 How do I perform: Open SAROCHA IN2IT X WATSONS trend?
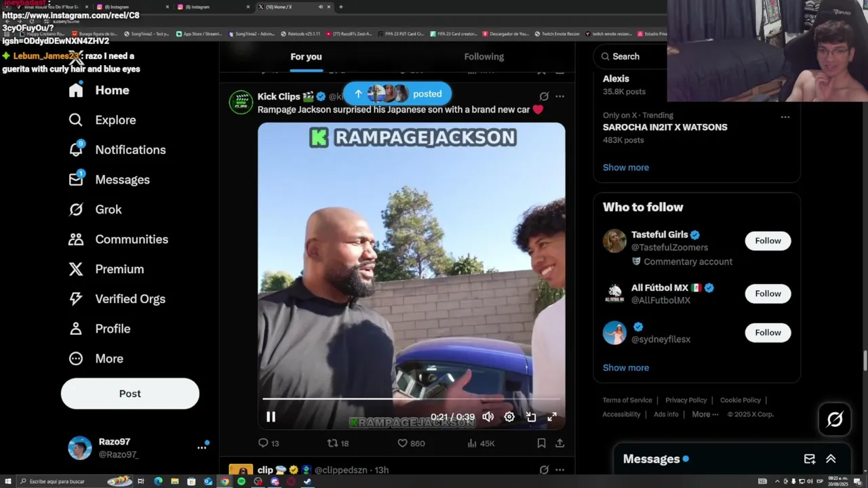coord(665,127)
